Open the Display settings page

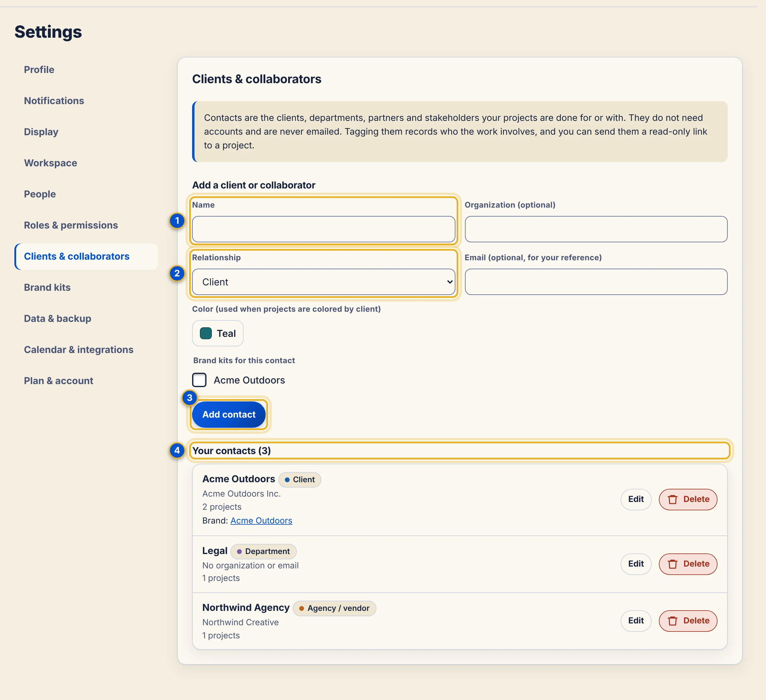(x=41, y=132)
